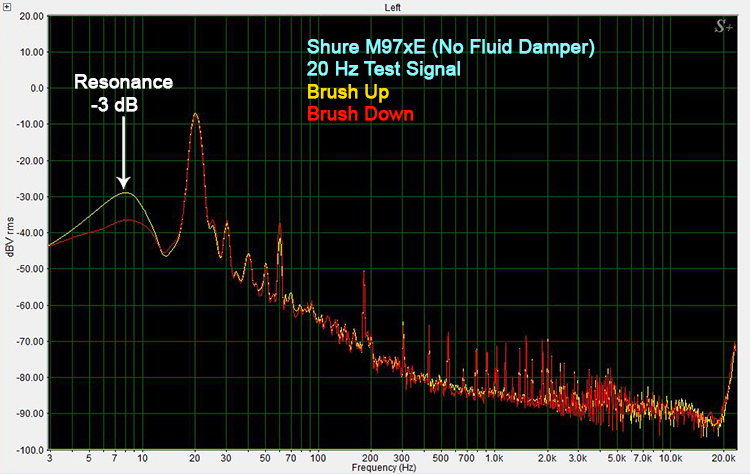Select the "Left" channel title label
Screen dimensions: 750x474
(x=393, y=7)
